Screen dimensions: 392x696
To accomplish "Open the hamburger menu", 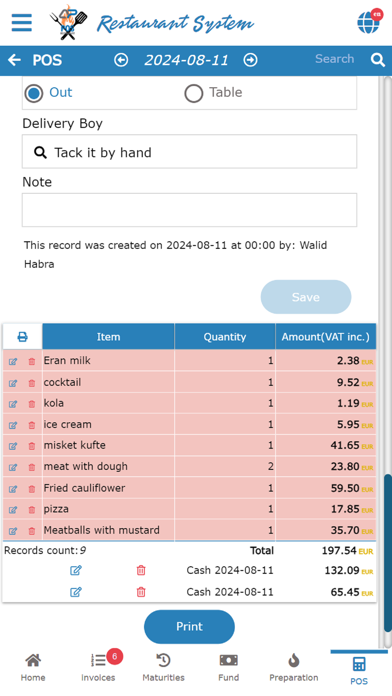I will point(22,22).
